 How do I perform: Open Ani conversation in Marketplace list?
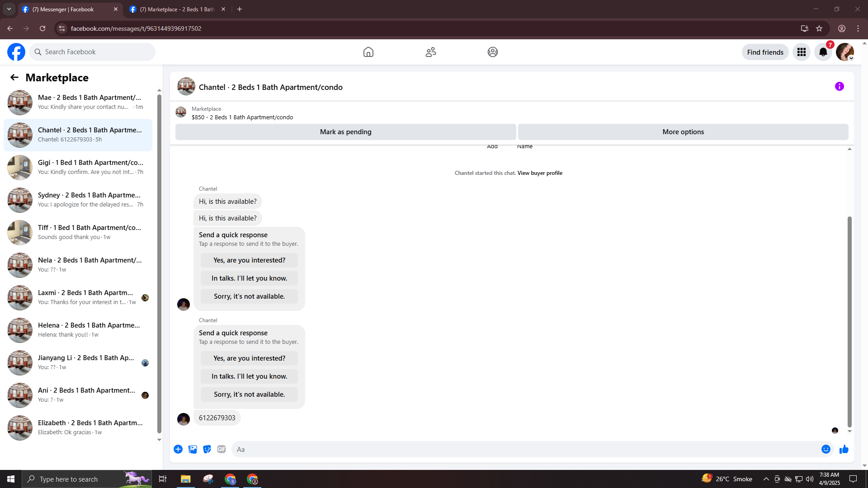click(78, 395)
